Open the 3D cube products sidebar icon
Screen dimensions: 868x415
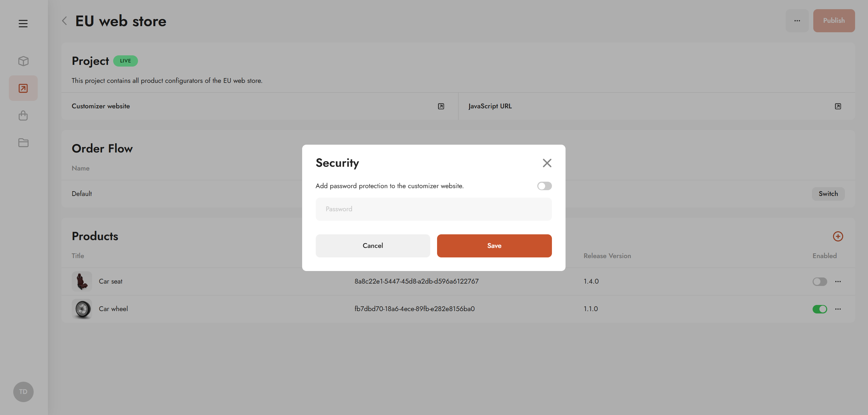[x=23, y=61]
